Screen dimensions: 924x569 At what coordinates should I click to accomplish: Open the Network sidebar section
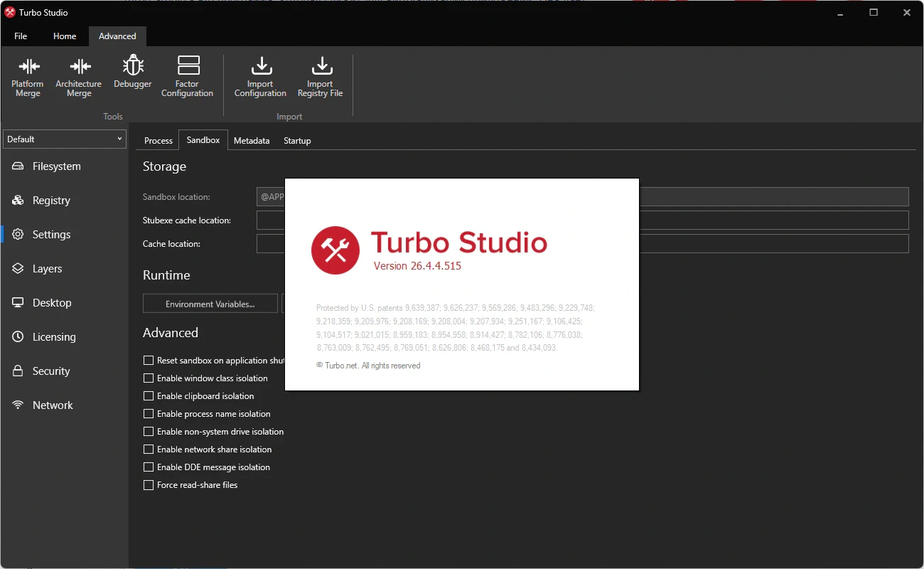click(x=53, y=405)
